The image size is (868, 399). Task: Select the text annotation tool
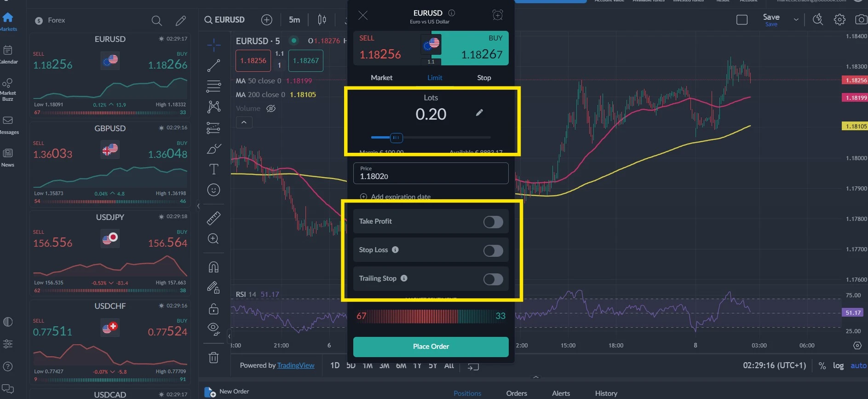[214, 169]
